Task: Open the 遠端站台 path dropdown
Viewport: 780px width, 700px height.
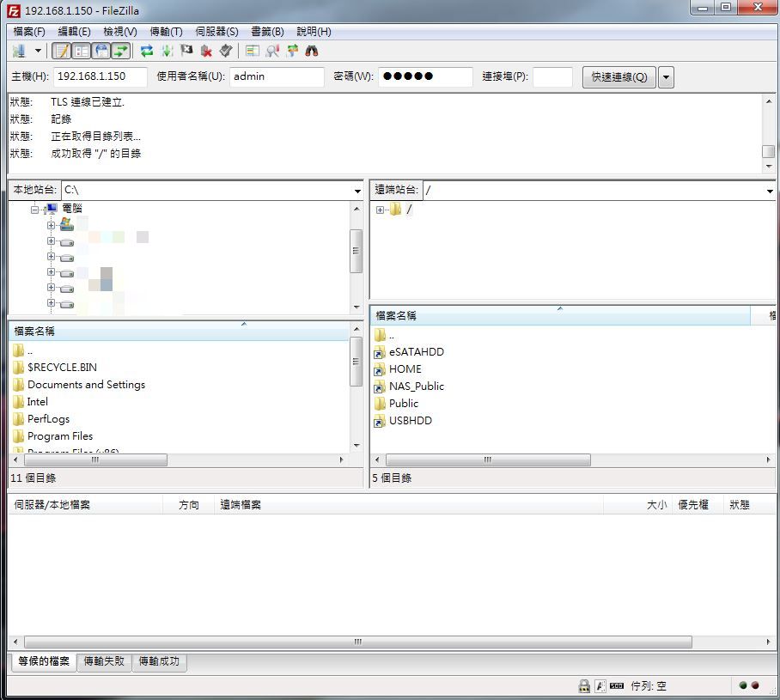Action: (x=770, y=191)
